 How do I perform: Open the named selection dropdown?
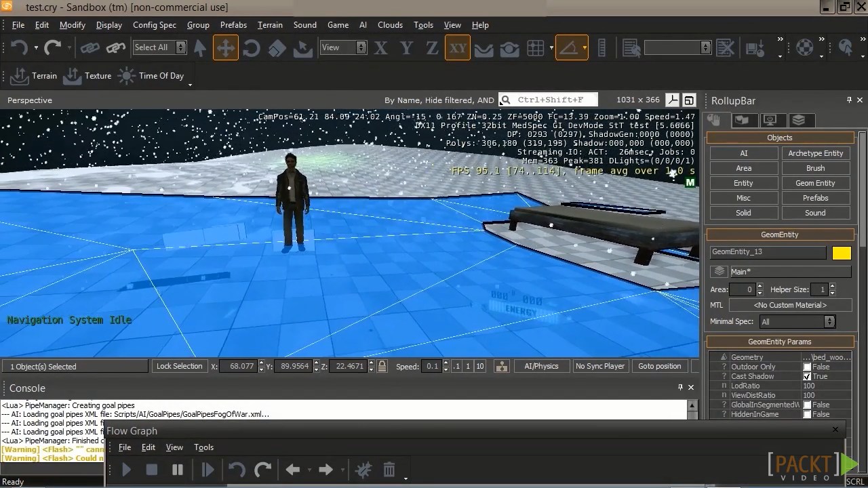tap(706, 47)
